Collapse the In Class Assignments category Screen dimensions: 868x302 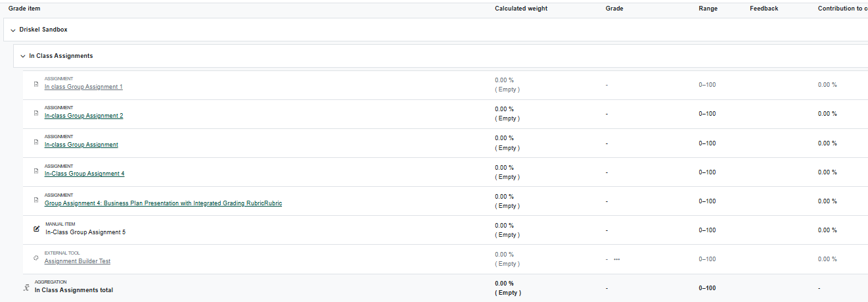22,57
